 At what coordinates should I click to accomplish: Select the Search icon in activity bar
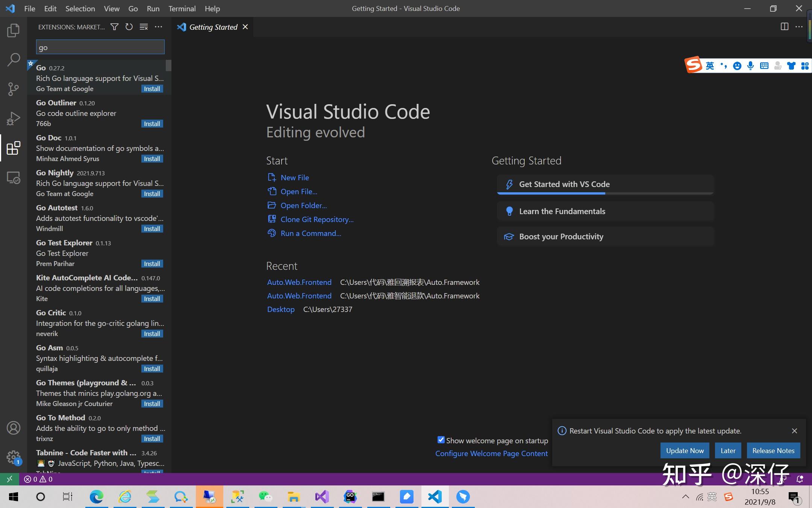(14, 59)
